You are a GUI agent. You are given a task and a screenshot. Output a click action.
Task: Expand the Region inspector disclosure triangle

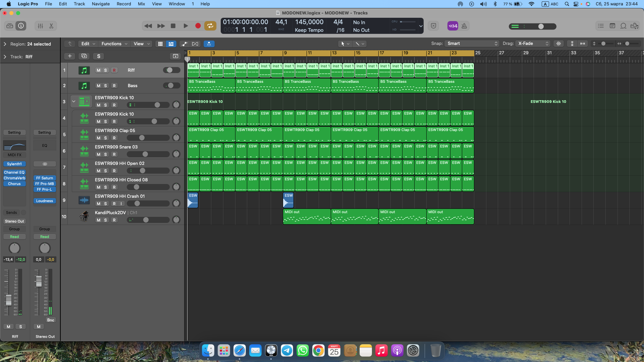[5, 44]
